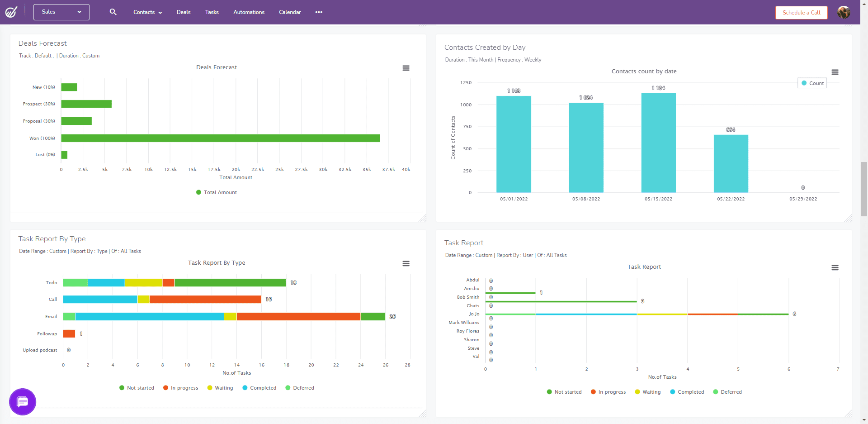The image size is (868, 424).
Task: Click the Upload podcast row label
Action: pos(40,350)
